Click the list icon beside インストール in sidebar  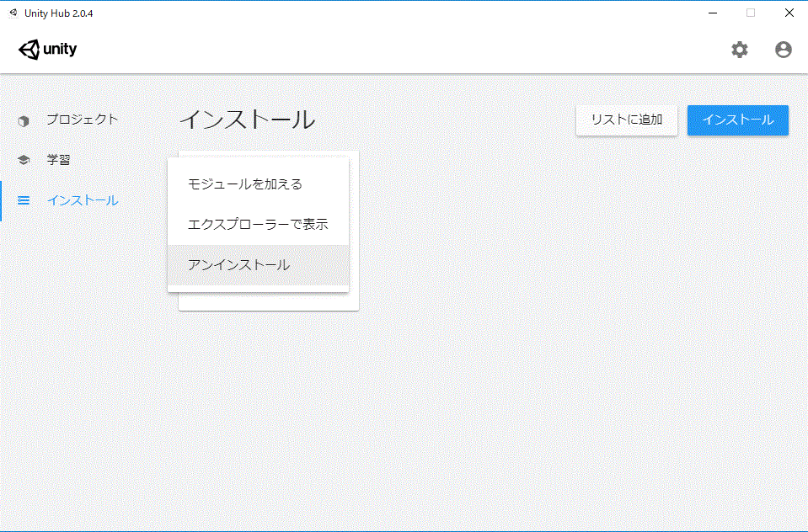click(x=24, y=200)
